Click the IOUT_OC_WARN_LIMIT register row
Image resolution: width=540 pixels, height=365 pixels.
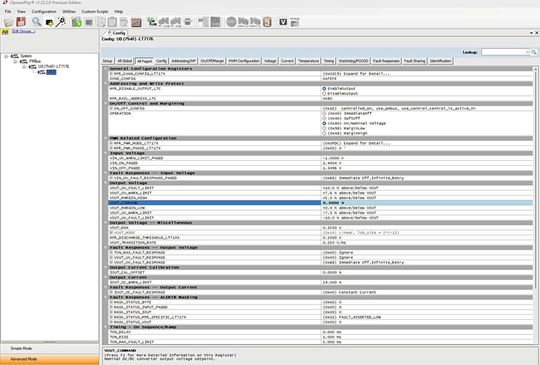[x=321, y=282]
